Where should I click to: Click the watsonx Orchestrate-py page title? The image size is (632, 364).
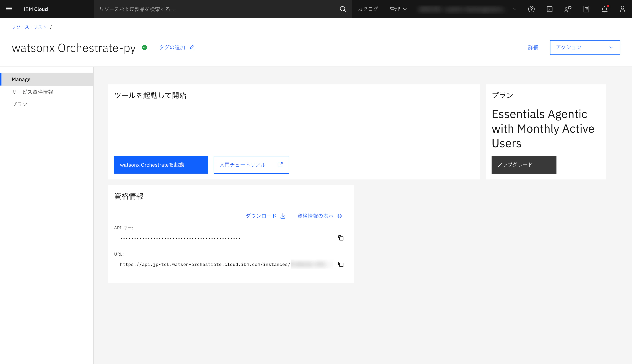74,48
